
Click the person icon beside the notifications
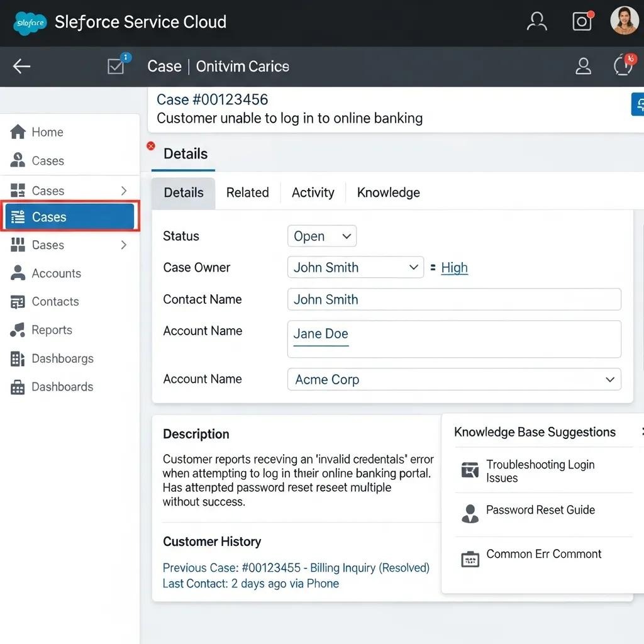[x=583, y=66]
